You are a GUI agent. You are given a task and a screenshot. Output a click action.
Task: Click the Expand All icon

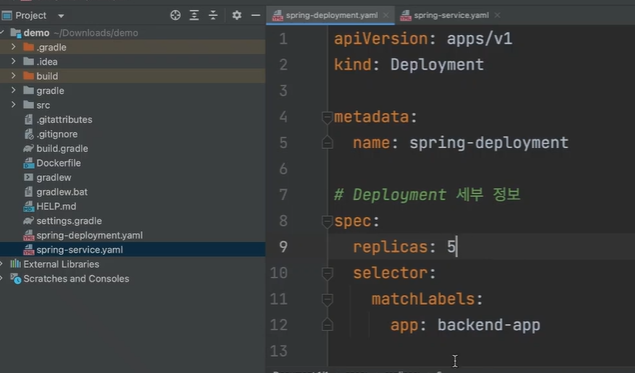tap(194, 15)
